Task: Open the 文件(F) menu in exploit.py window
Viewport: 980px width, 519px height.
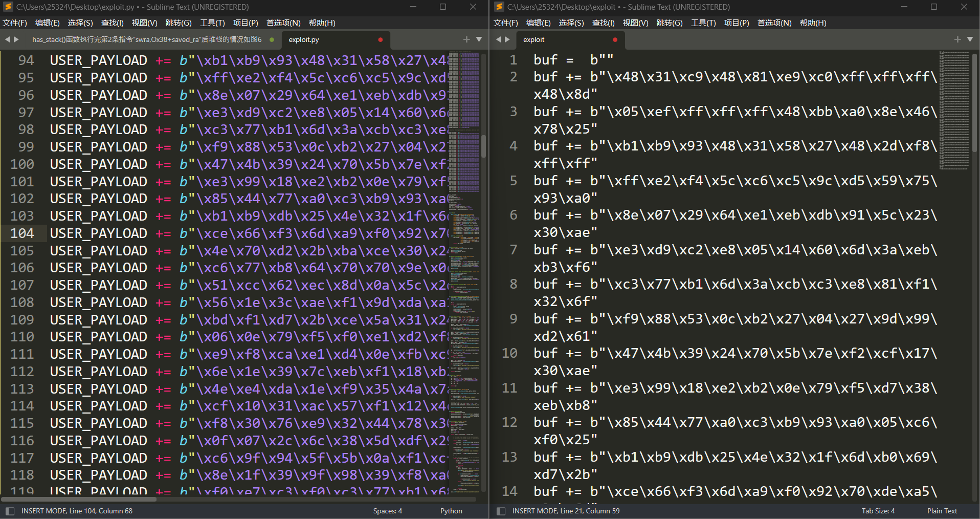Action: click(15, 23)
